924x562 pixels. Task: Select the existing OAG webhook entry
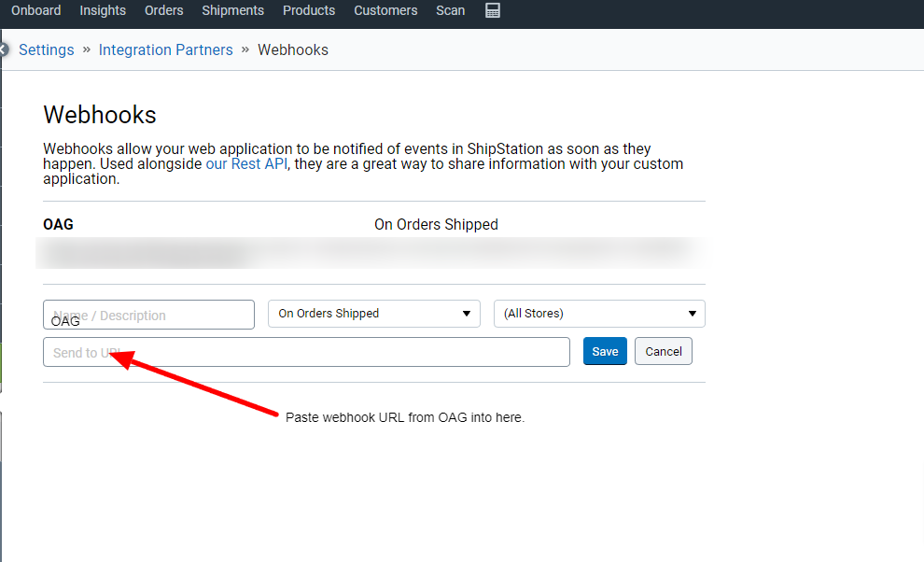(x=59, y=225)
